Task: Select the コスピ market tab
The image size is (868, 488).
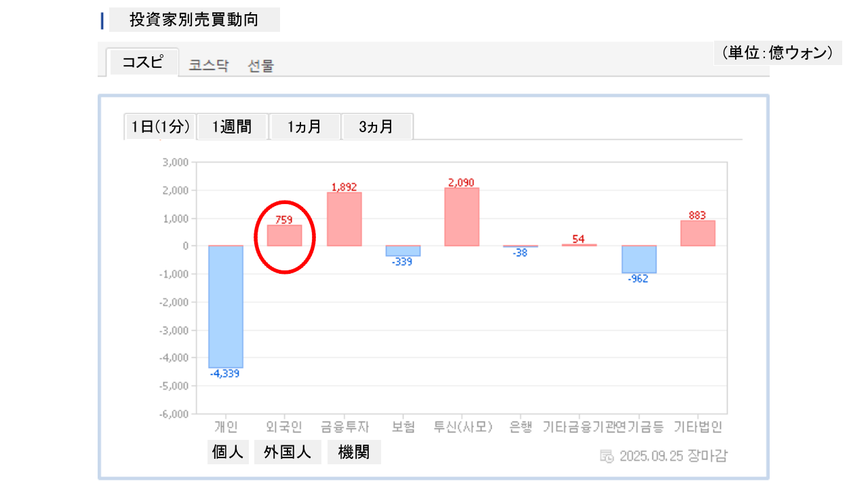Action: (x=142, y=62)
